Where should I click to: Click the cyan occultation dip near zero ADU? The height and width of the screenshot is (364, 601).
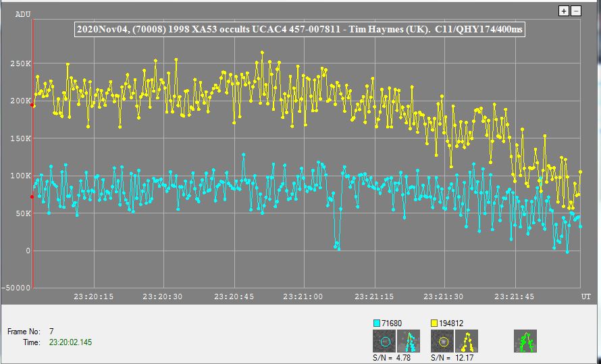click(336, 246)
